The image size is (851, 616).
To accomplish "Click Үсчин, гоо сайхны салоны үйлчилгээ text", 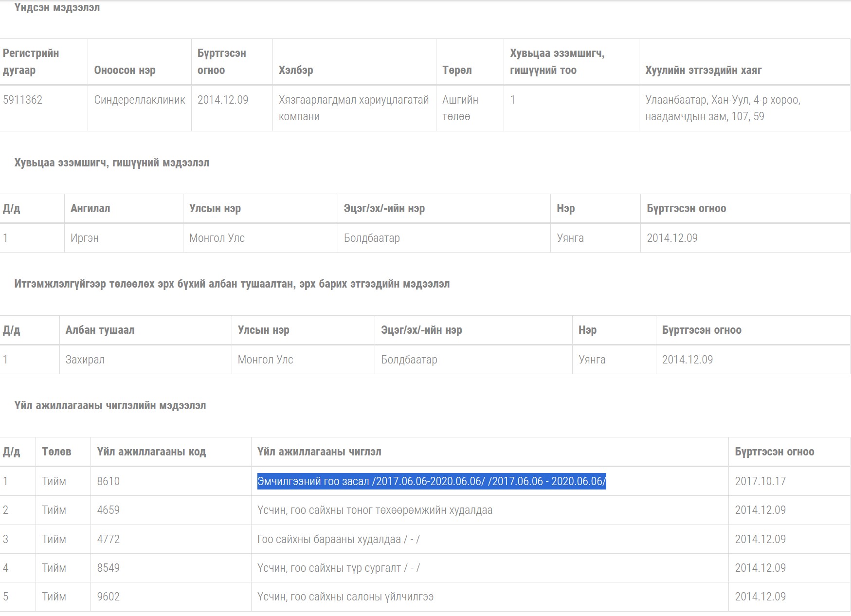I will coord(345,597).
